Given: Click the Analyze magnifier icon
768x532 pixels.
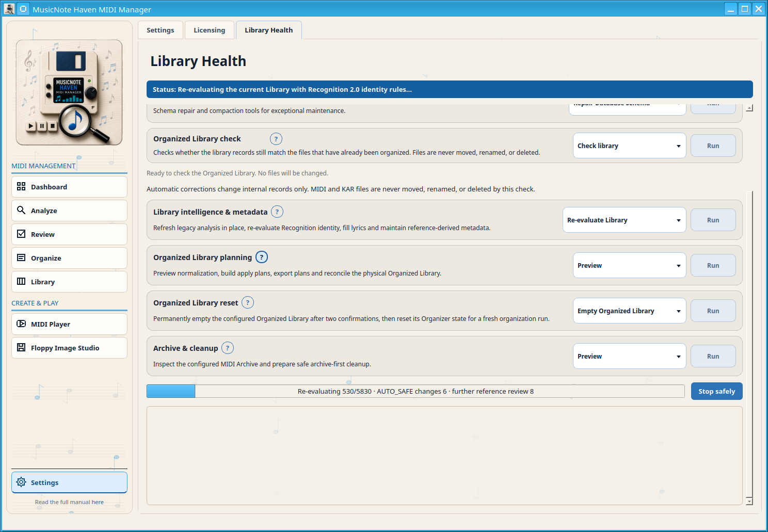Looking at the screenshot, I should [21, 210].
